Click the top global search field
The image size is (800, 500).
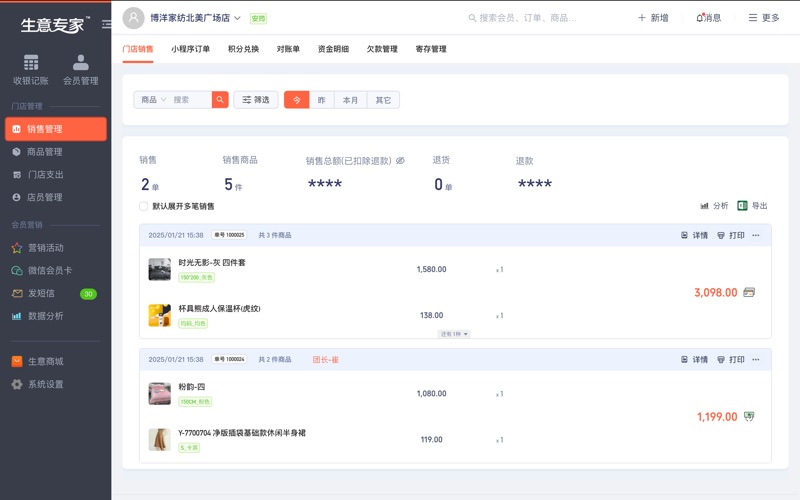pyautogui.click(x=524, y=18)
